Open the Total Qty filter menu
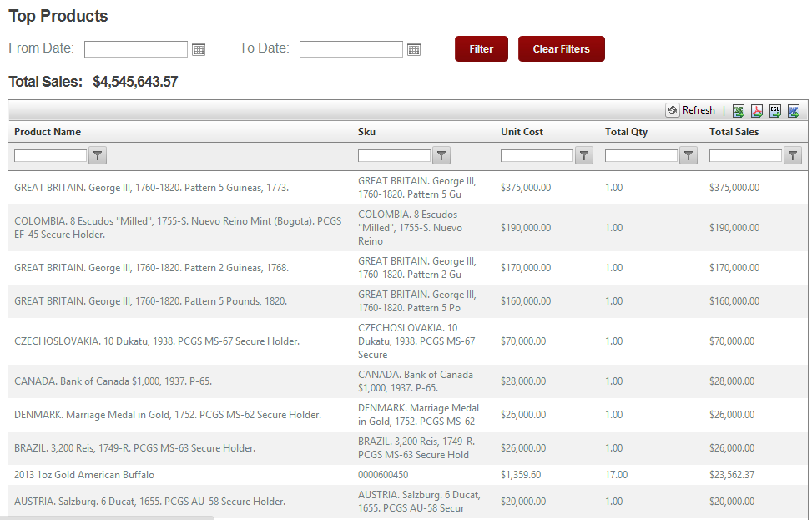 [x=688, y=155]
